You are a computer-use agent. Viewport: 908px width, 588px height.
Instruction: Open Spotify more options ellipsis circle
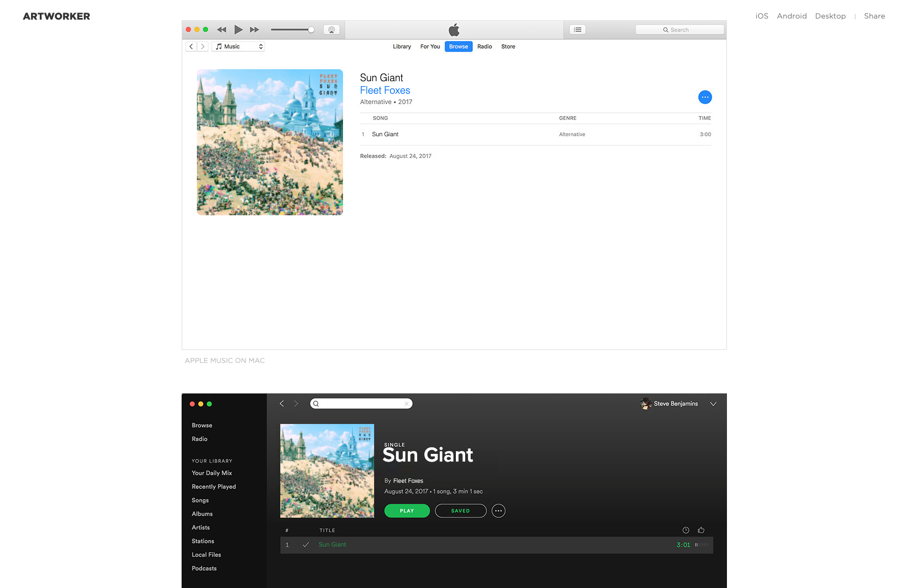pyautogui.click(x=498, y=511)
